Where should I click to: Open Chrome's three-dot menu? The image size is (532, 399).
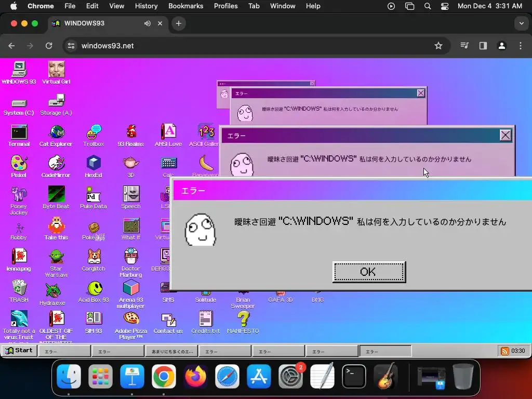coord(521,46)
